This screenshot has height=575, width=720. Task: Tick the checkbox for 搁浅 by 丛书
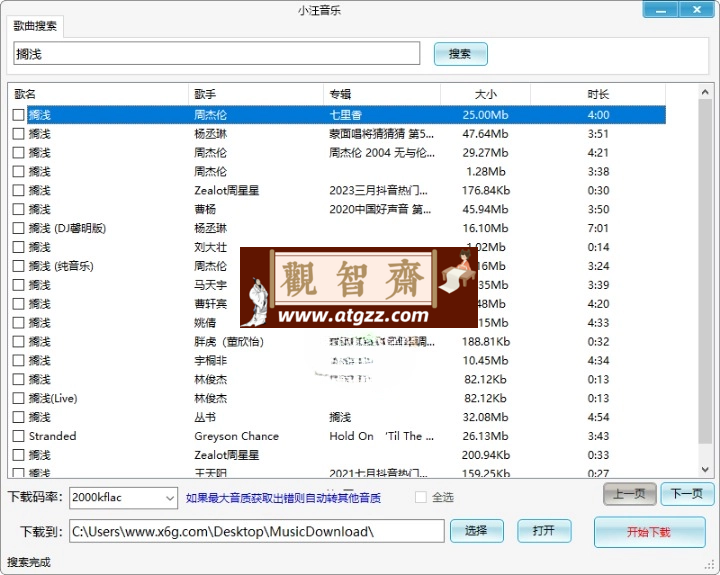coord(18,417)
